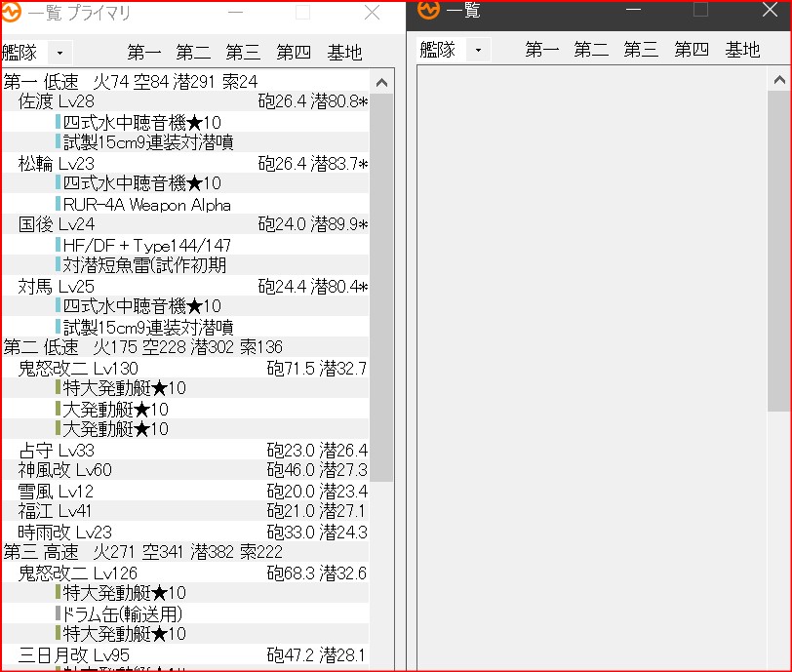Click the sonar icon directly under 佐渡 Lv28
Screen dimensions: 792x672
coord(59,122)
